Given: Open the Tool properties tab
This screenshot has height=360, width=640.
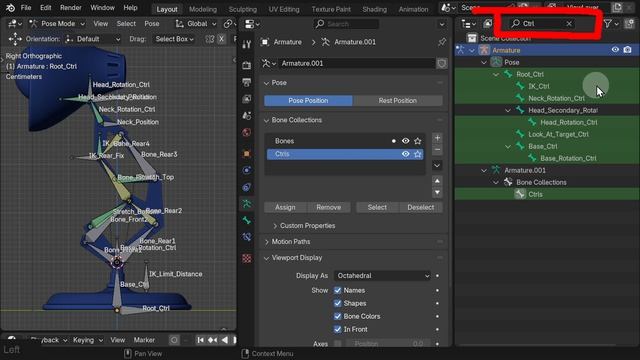Looking at the screenshot, I should pyautogui.click(x=247, y=44).
